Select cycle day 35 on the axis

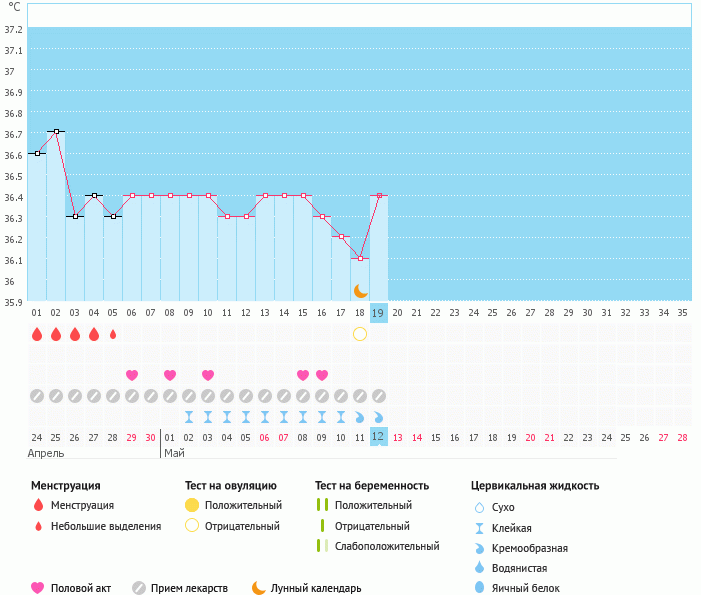[x=682, y=313]
